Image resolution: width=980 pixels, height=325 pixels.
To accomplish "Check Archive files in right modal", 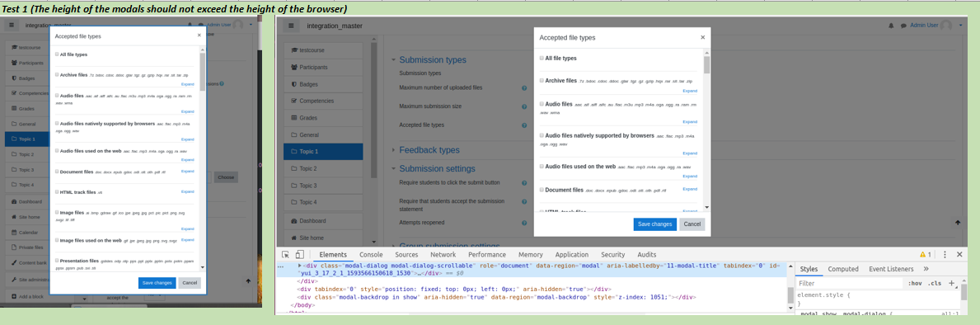I will (x=542, y=81).
